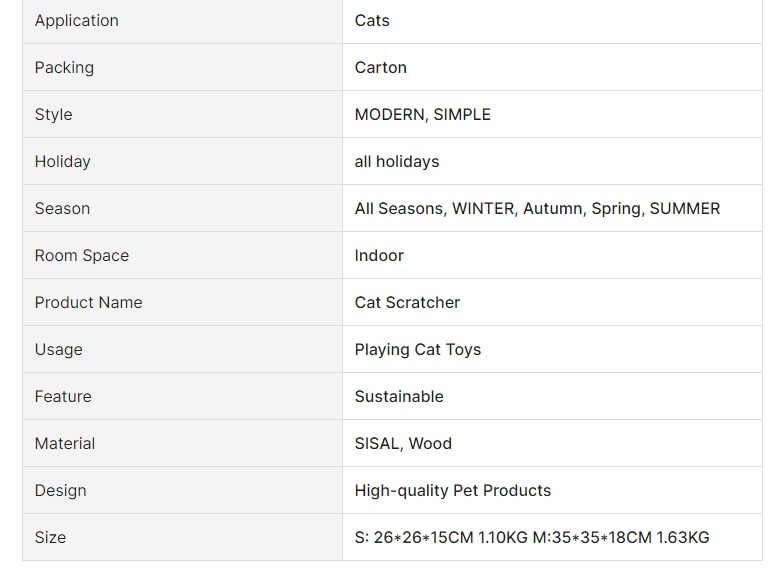Image resolution: width=775 pixels, height=573 pixels.
Task: Click the Product Name label
Action: (88, 303)
